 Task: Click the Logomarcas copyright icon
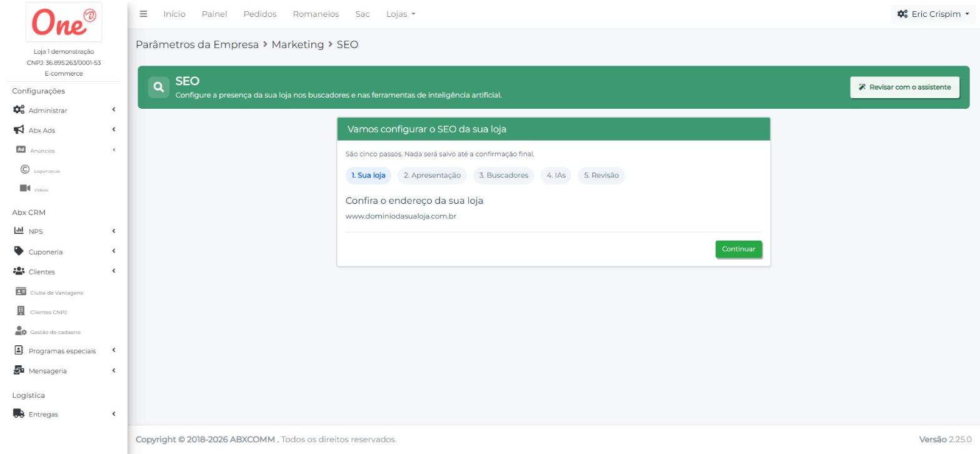(25, 169)
